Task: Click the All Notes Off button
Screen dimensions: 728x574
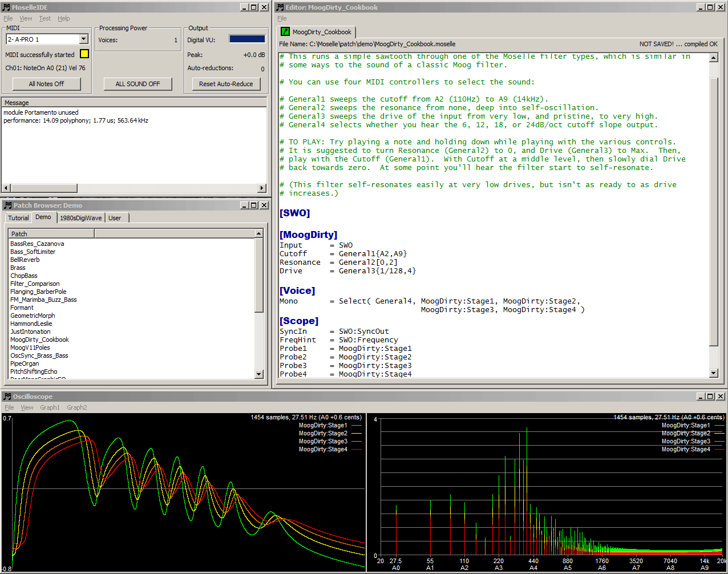Action: pyautogui.click(x=47, y=84)
